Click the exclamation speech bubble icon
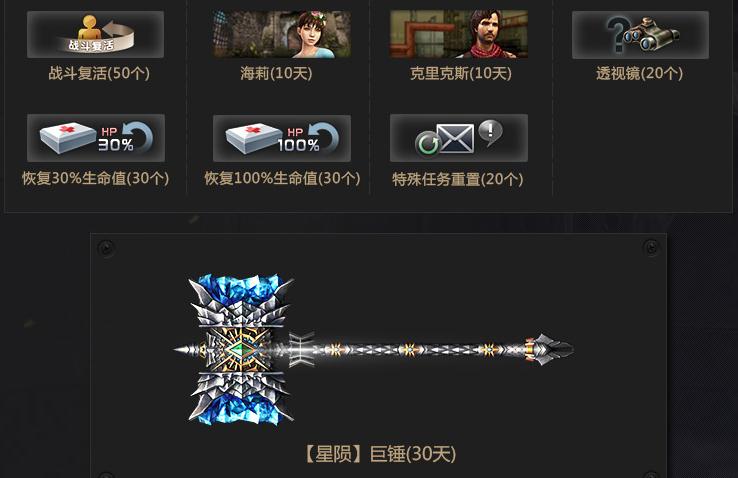Screen dimensions: 738x478 490,132
